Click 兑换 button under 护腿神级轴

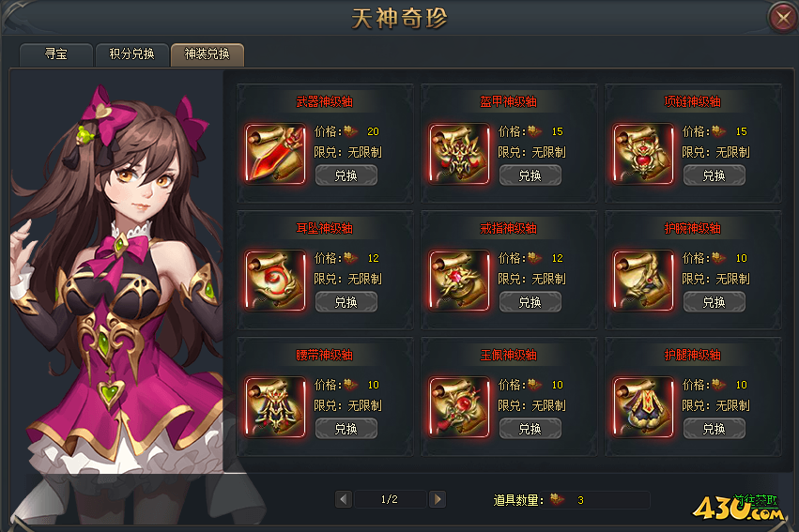tap(714, 429)
